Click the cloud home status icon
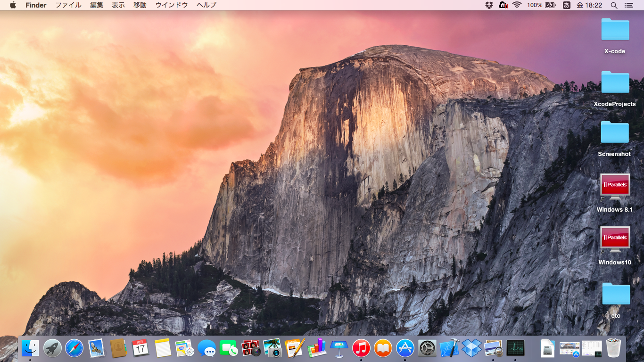The width and height of the screenshot is (644, 362). pyautogui.click(x=503, y=5)
